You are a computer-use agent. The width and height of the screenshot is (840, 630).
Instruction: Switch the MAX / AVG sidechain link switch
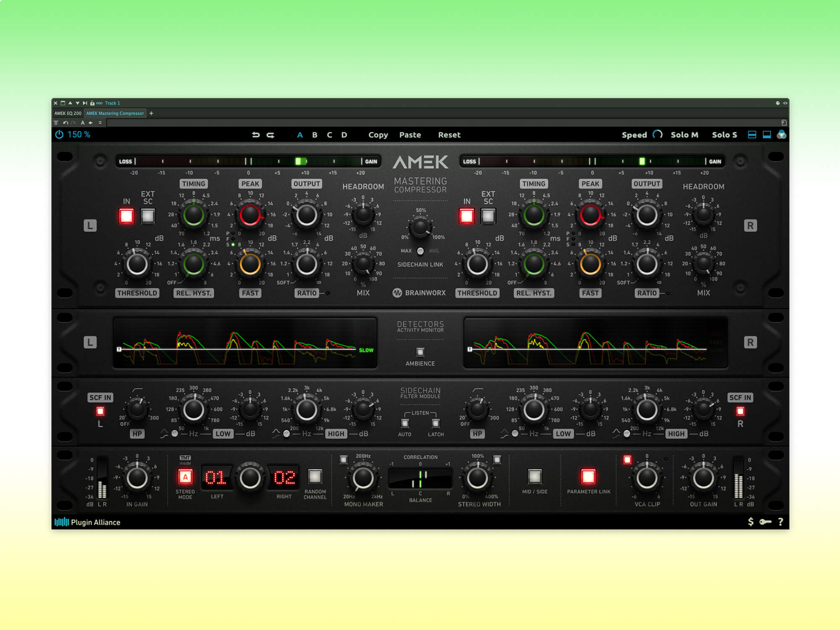[420, 251]
